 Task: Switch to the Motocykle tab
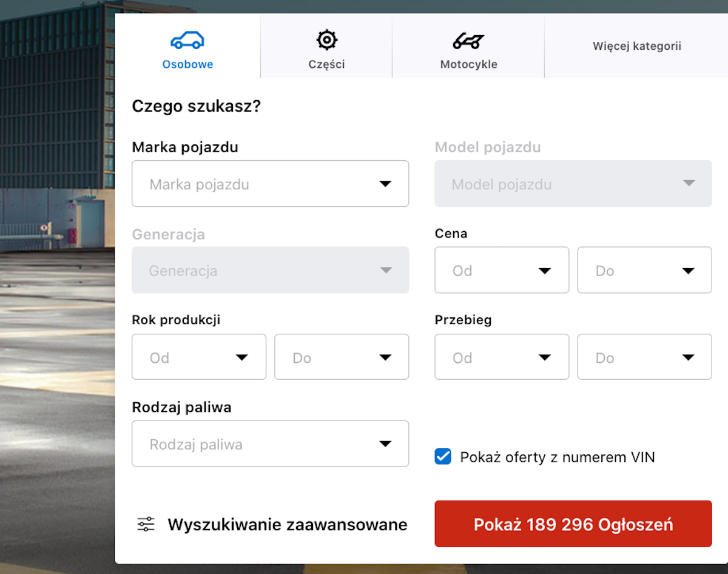pos(468,46)
